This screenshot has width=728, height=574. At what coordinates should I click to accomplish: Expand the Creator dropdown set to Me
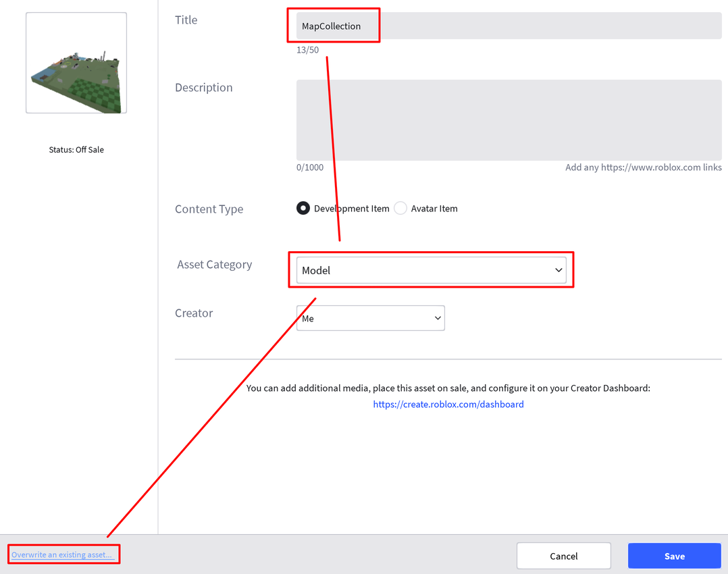[370, 318]
